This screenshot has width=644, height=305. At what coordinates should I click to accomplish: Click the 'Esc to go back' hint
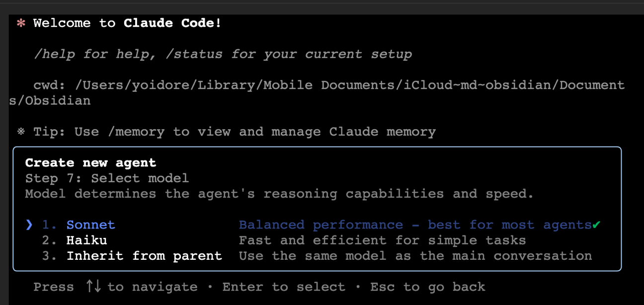[427, 287]
